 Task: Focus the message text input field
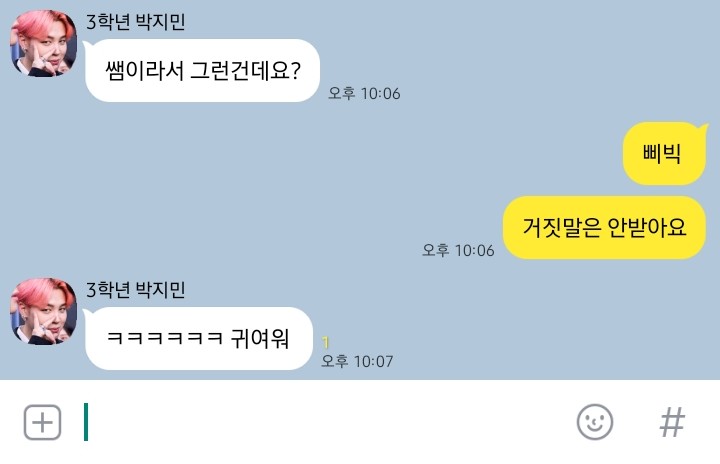click(321, 422)
